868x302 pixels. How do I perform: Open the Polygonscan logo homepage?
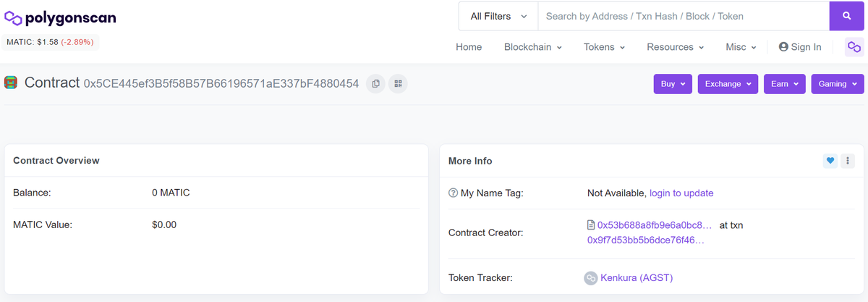(x=60, y=18)
